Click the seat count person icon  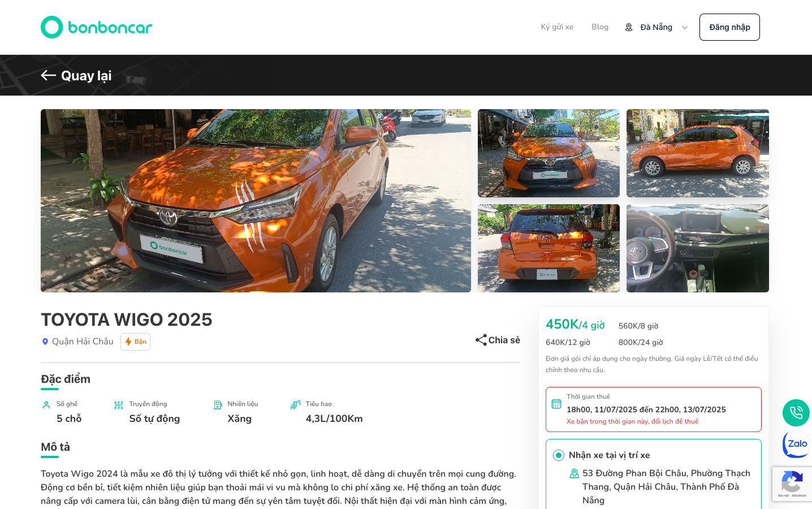46,405
